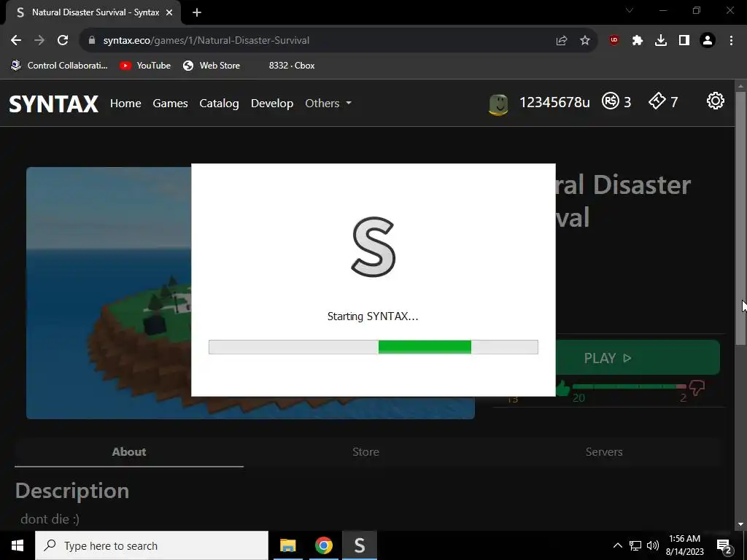Click the green PLAY button
Viewport: 747px width, 560px height.
coord(638,357)
